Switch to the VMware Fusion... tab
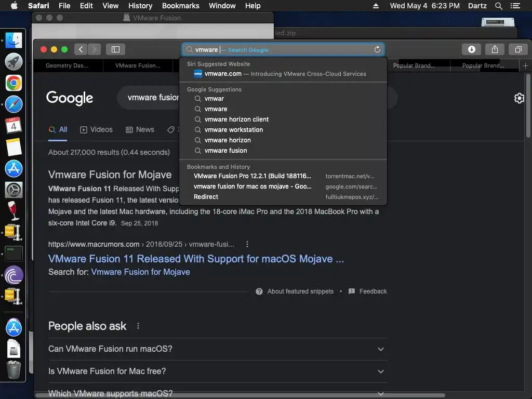 pos(138,65)
